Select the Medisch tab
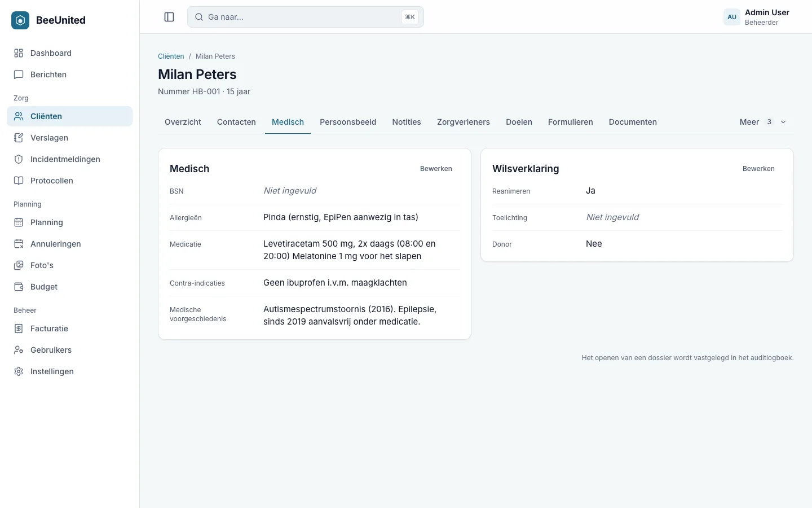The height and width of the screenshot is (508, 812). [x=288, y=122]
